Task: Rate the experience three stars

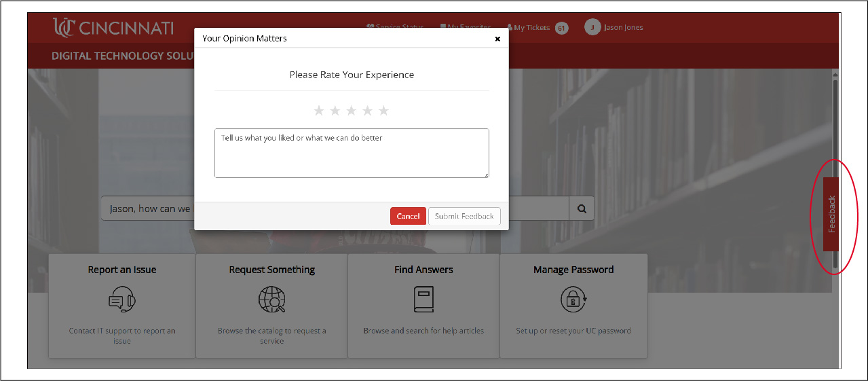Action: [x=352, y=111]
